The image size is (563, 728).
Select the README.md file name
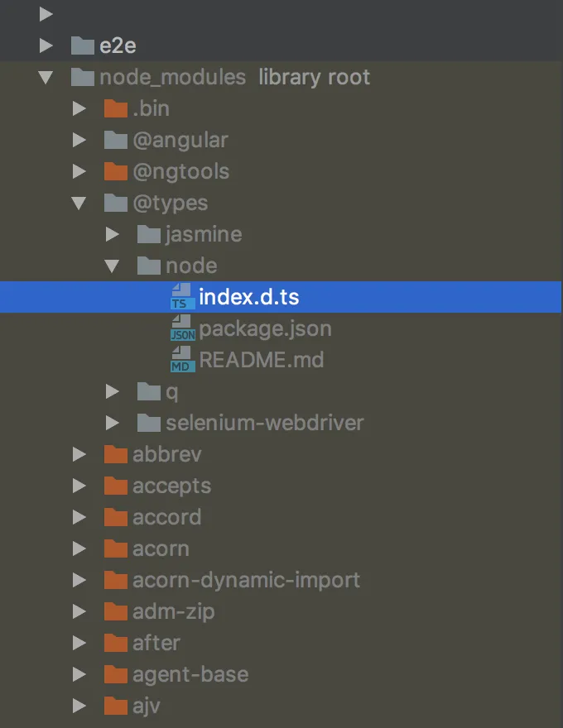tap(262, 361)
